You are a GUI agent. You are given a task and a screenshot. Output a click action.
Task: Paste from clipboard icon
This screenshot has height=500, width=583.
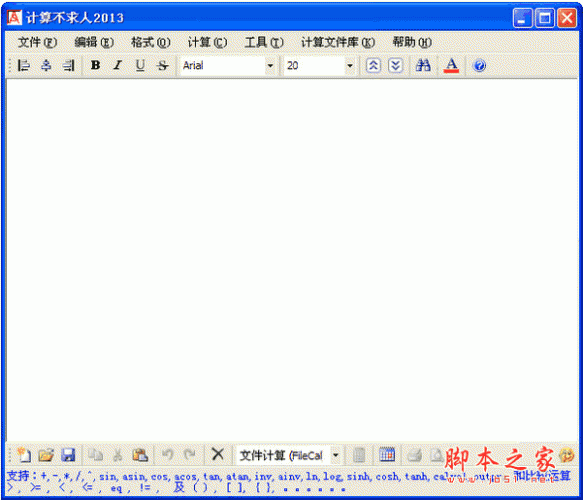click(140, 455)
